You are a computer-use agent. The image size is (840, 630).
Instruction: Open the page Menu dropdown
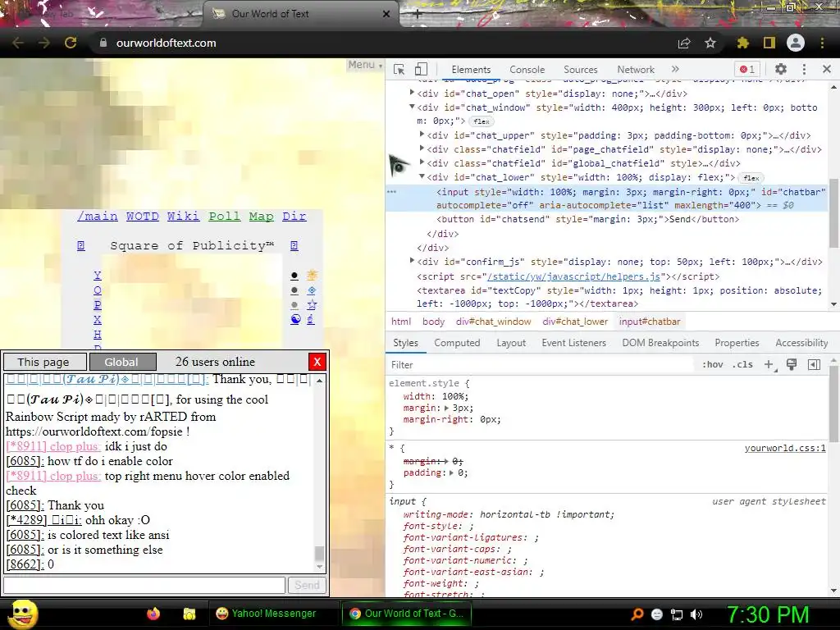[365, 65]
